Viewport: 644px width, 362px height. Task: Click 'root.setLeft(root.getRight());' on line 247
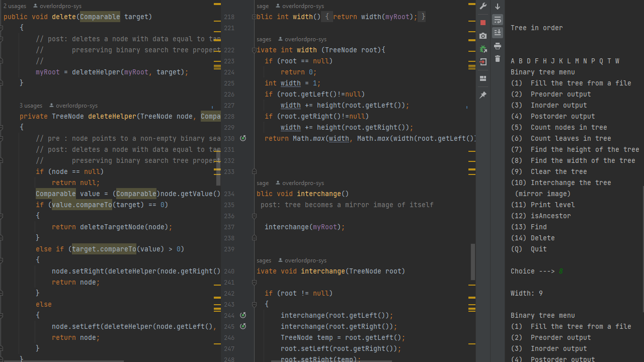(x=341, y=348)
